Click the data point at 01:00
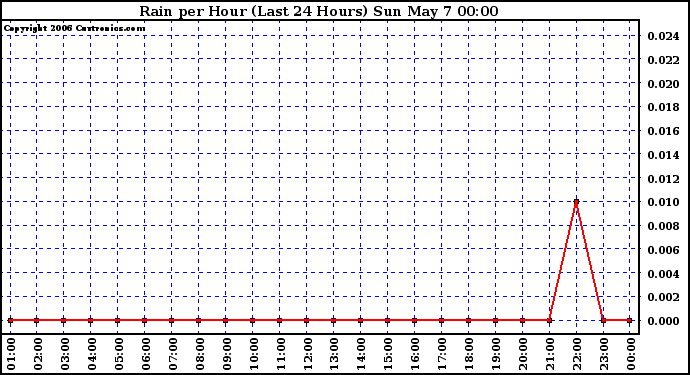 (10, 320)
